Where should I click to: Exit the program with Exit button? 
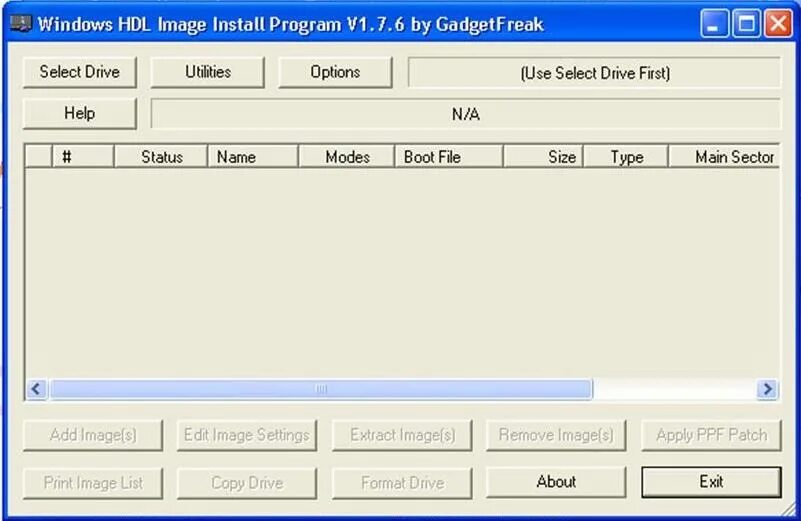[711, 482]
